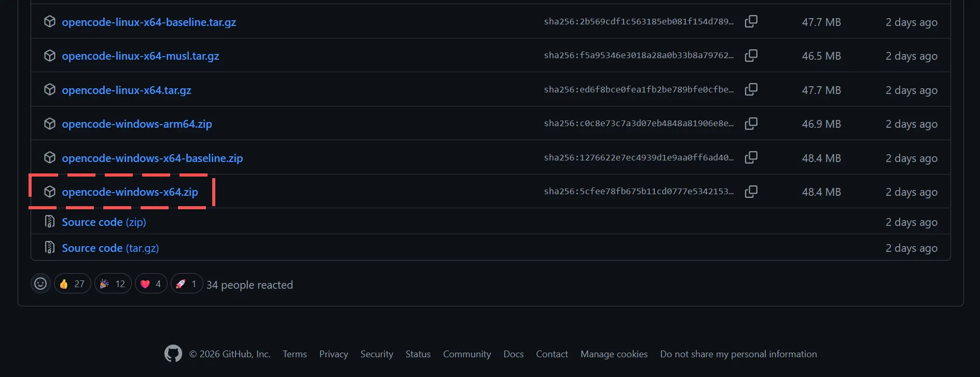This screenshot has width=980, height=377.
Task: Toggle the heart reaction with 4
Action: click(x=151, y=284)
